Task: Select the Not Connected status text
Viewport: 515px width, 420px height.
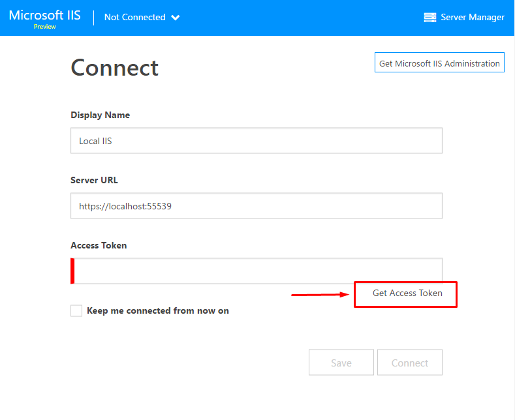Action: point(134,17)
